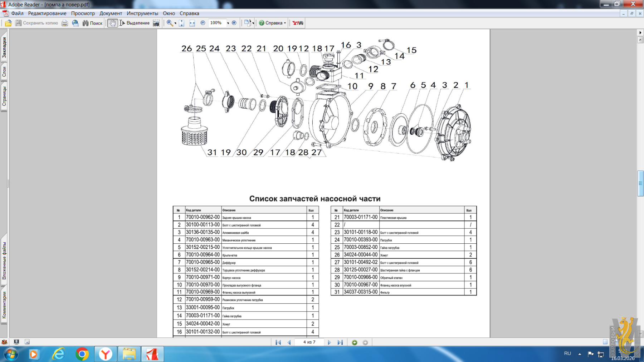Viewport: 644px width, 362px height.
Task: Open the Редактирование menu
Action: [47, 13]
